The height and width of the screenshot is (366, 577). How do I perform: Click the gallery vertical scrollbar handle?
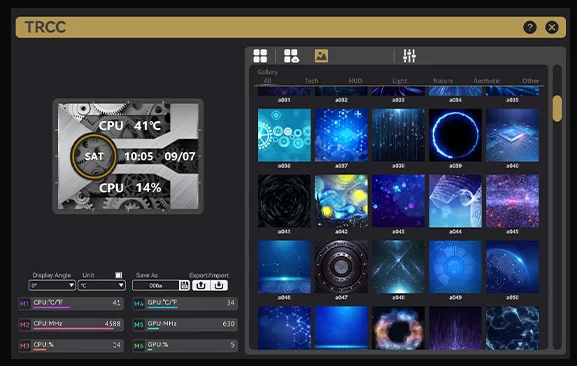point(557,108)
